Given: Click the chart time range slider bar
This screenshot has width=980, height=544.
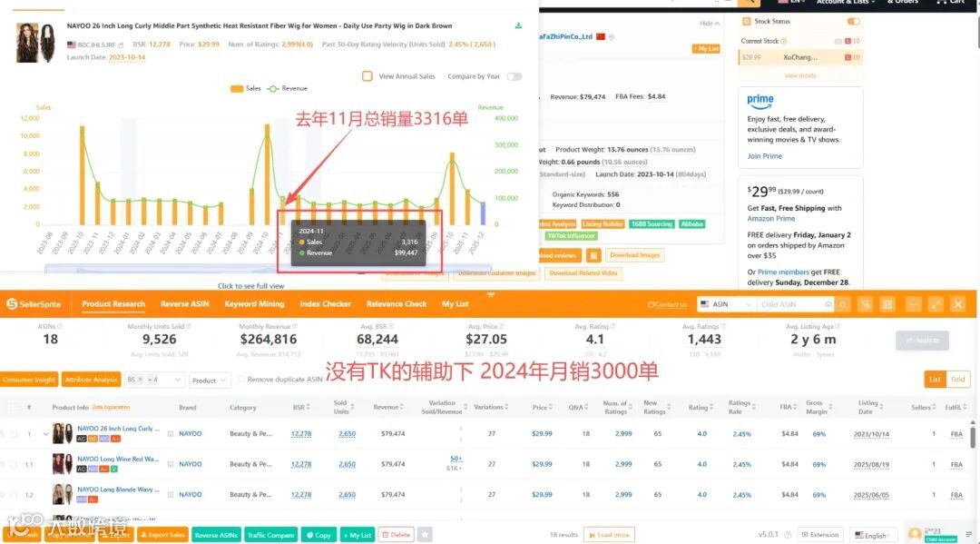Looking at the screenshot, I should pos(268,268).
